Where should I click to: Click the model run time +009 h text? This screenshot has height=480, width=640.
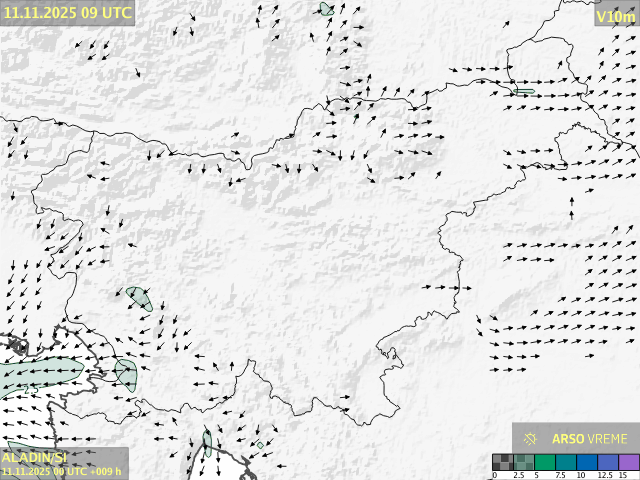(62, 471)
